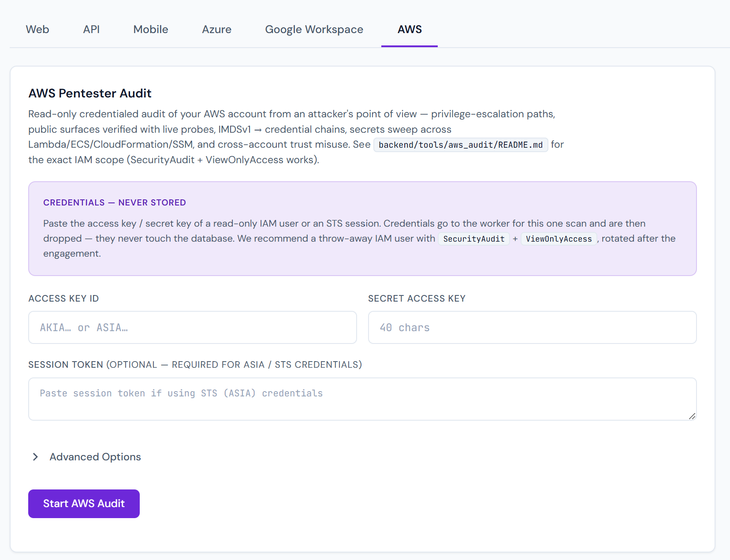Select the Mobile tab

(x=151, y=30)
